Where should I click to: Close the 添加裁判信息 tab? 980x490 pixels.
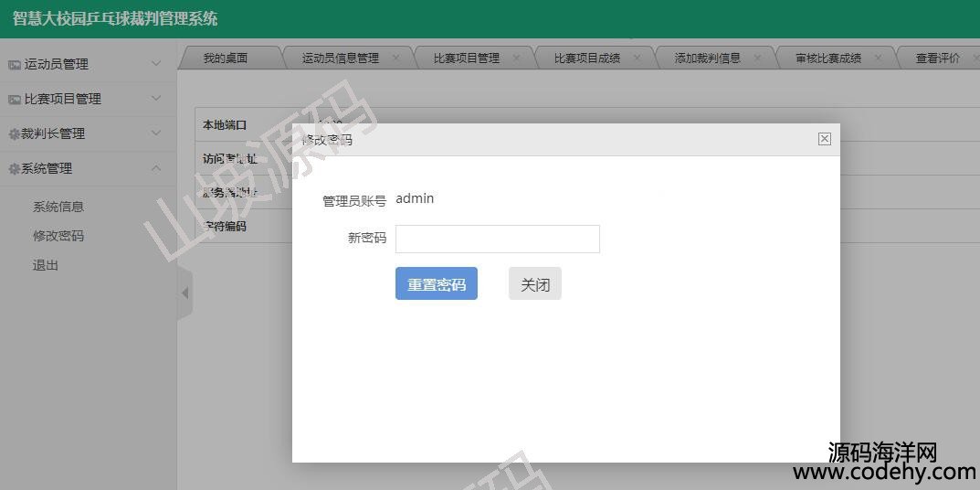point(757,58)
